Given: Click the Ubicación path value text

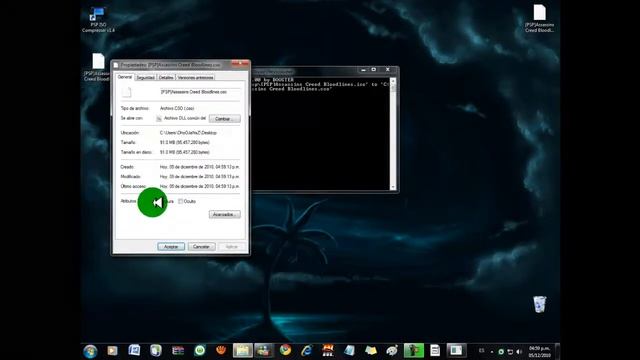Looking at the screenshot, I should (x=188, y=133).
